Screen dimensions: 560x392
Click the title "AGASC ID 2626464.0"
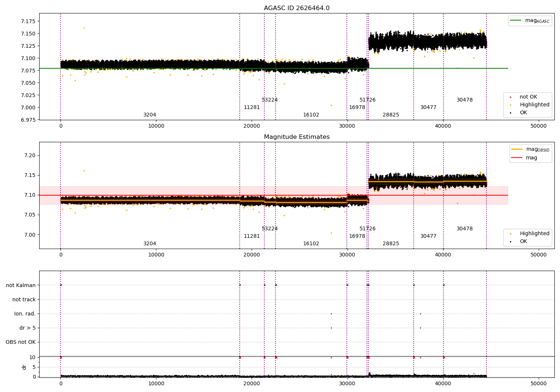[x=296, y=8]
